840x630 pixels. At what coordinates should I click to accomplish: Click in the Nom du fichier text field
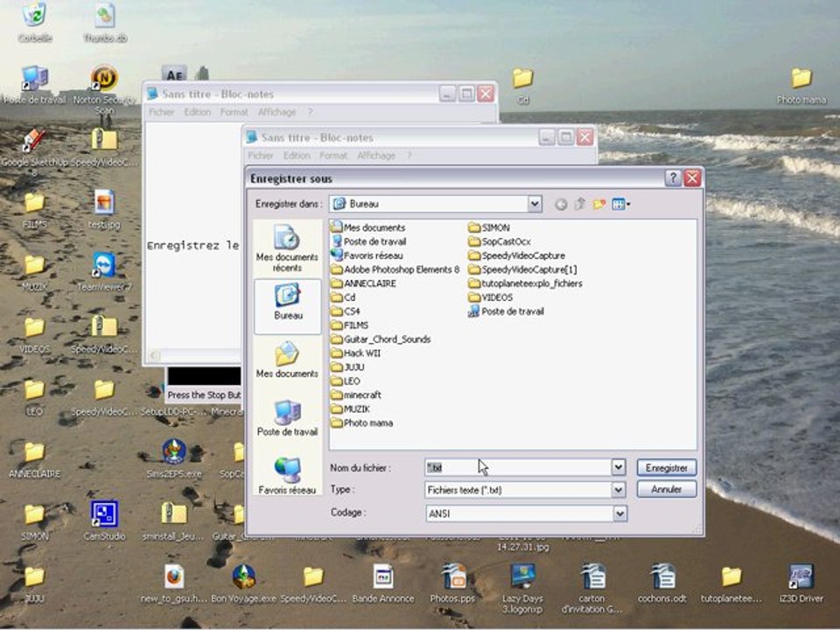click(518, 467)
